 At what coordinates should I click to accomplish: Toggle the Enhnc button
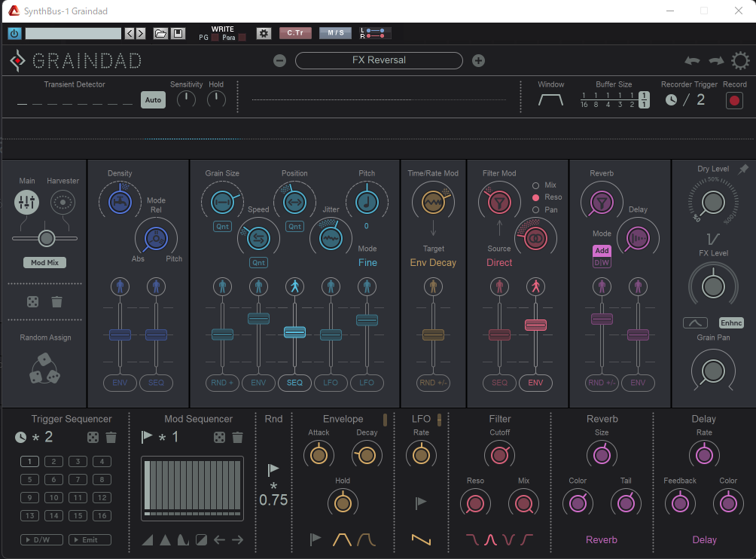pos(731,322)
